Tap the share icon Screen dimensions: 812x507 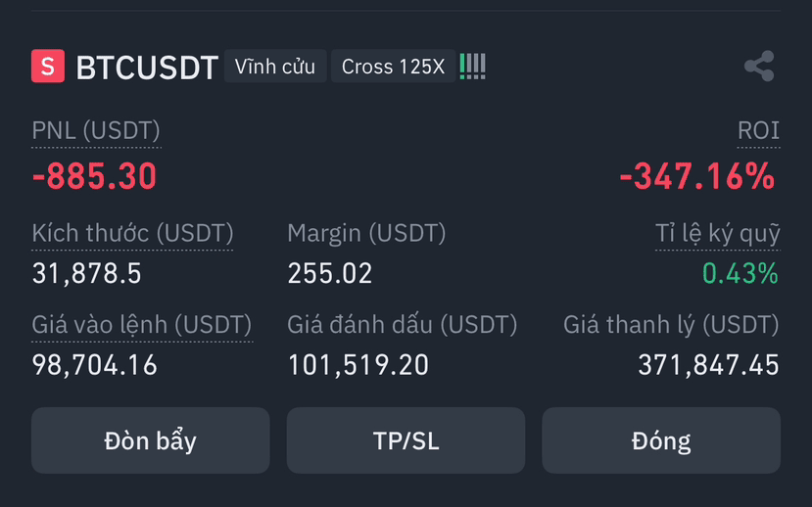pyautogui.click(x=759, y=67)
